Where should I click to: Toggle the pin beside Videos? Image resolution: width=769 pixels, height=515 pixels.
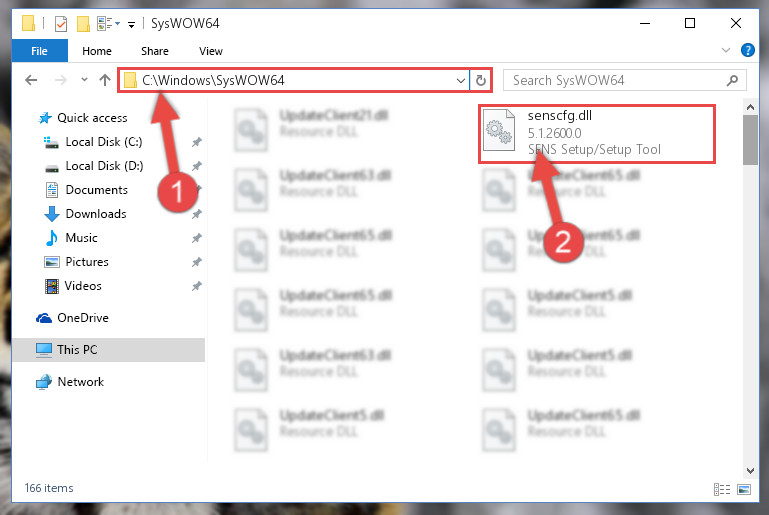coord(197,286)
